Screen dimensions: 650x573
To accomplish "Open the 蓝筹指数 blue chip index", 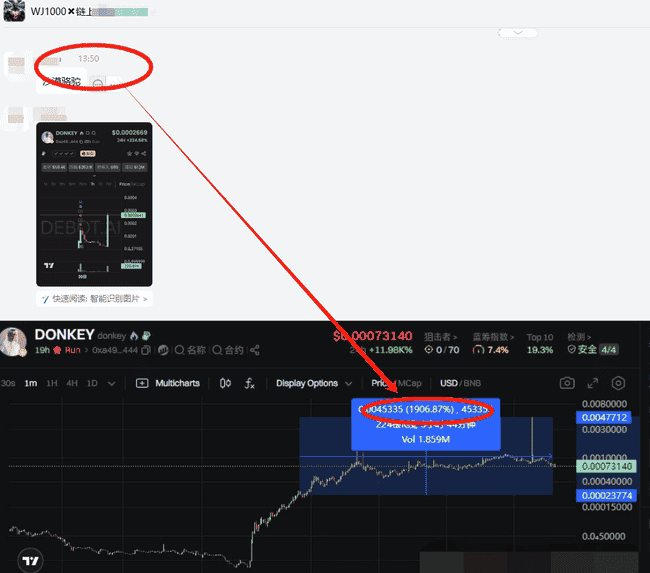I will click(493, 337).
